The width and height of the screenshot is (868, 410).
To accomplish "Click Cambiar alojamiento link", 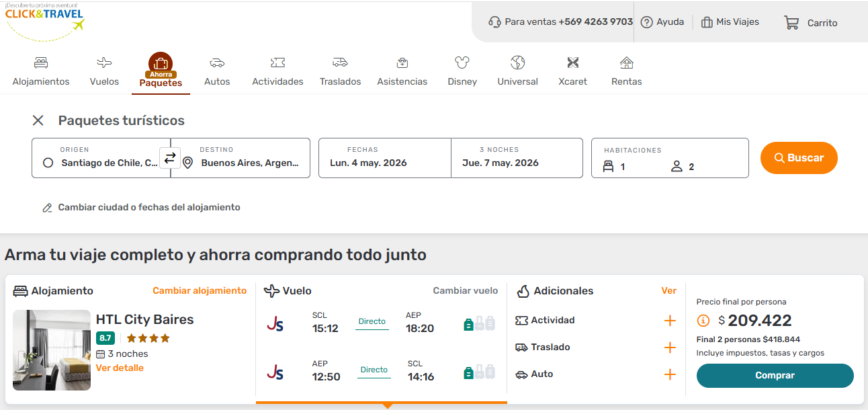I will click(200, 291).
